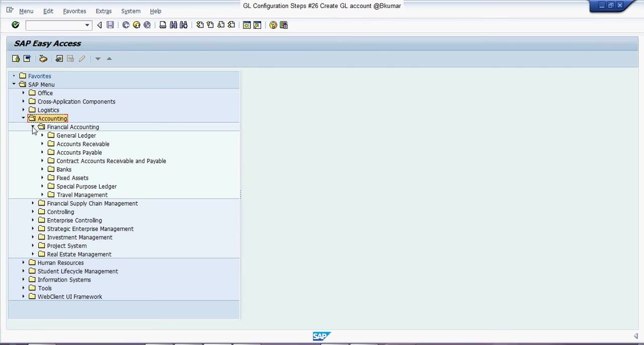Expand the General Ledger folder arrow
644x345 pixels.
[x=42, y=135]
